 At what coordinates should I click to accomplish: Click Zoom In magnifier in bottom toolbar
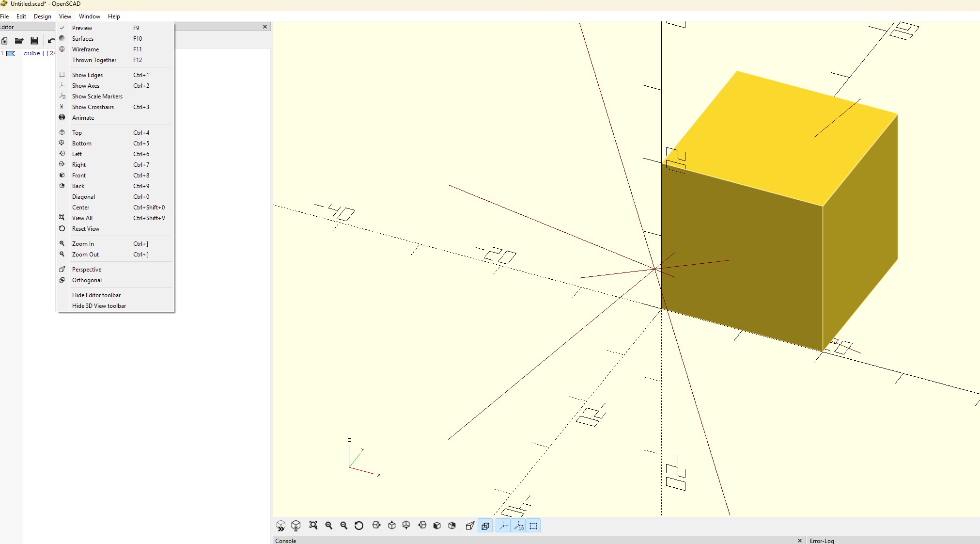point(329,526)
